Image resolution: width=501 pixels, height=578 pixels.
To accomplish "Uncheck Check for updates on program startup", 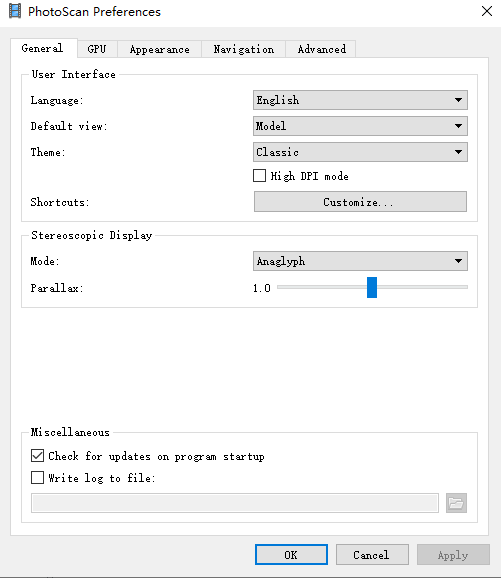I will [37, 456].
